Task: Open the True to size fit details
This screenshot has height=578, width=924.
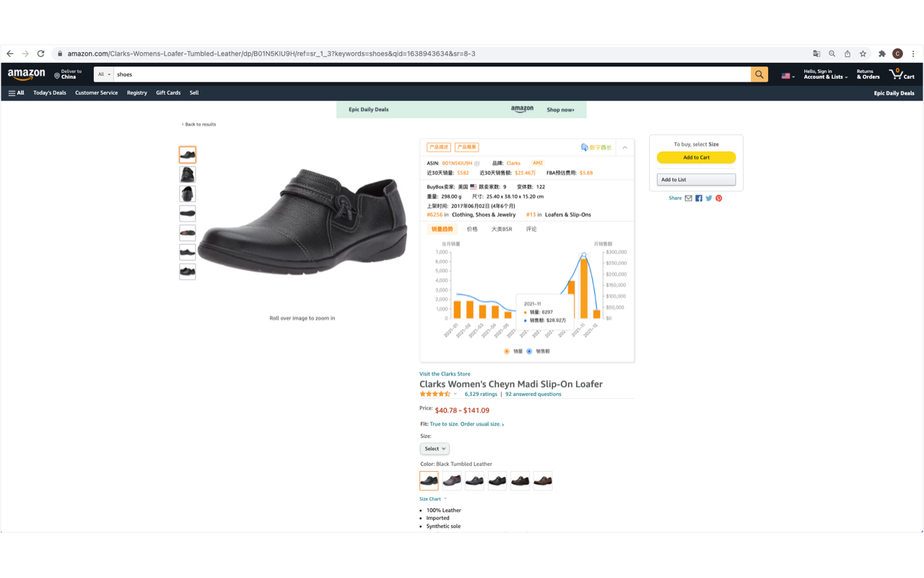Action: click(466, 424)
